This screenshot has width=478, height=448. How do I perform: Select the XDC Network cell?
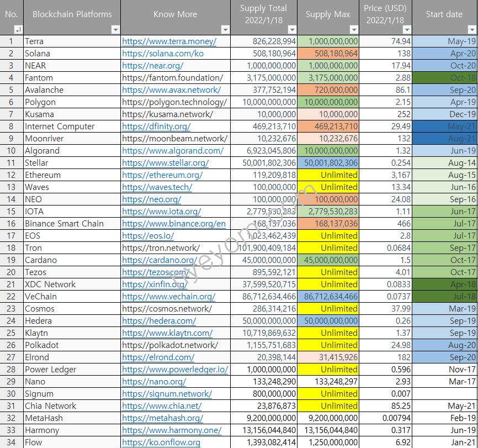[x=72, y=284]
